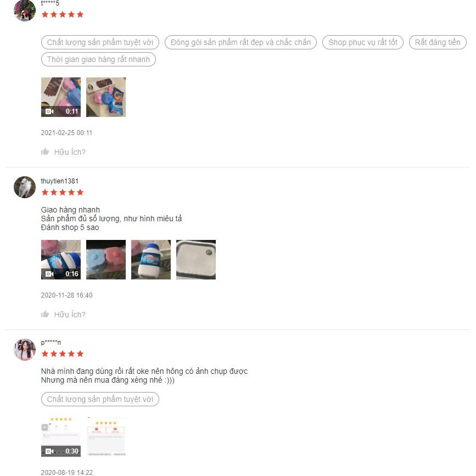The height and width of the screenshot is (476, 476).
Task: Play the 0:11 review video
Action: click(x=61, y=97)
